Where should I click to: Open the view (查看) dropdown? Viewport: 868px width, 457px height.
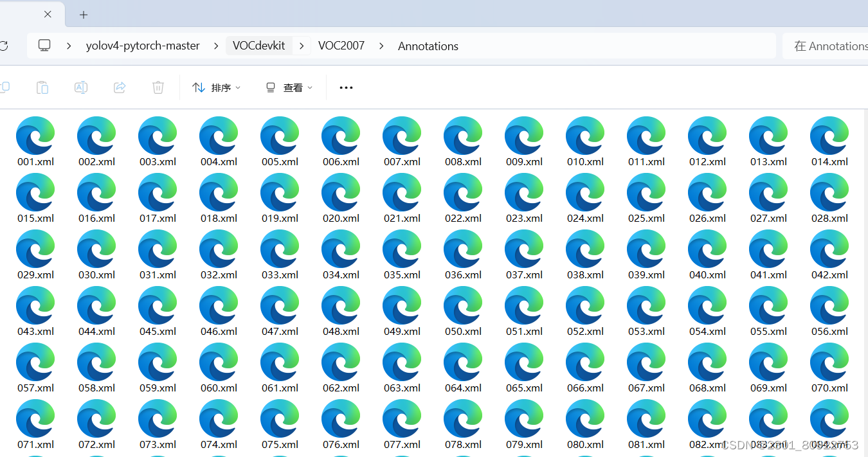click(289, 87)
